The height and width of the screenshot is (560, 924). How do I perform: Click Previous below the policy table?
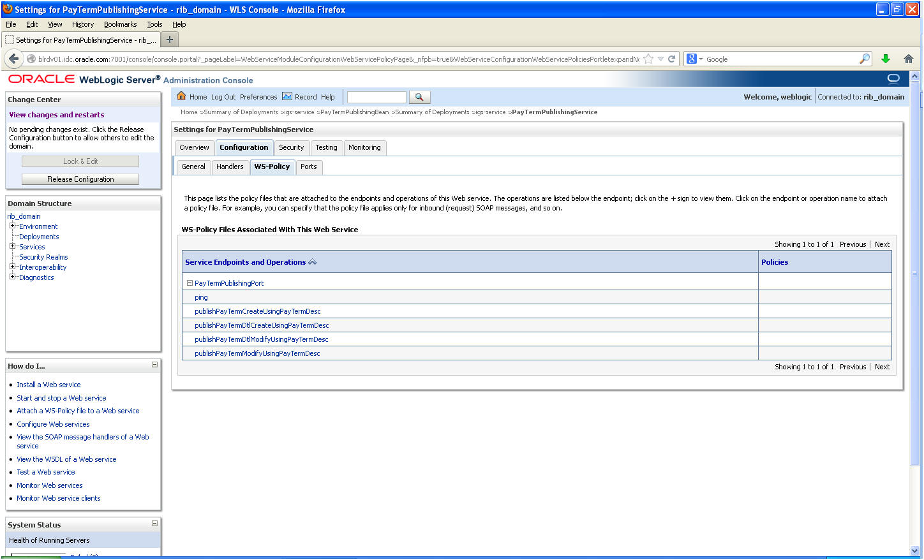click(x=853, y=367)
